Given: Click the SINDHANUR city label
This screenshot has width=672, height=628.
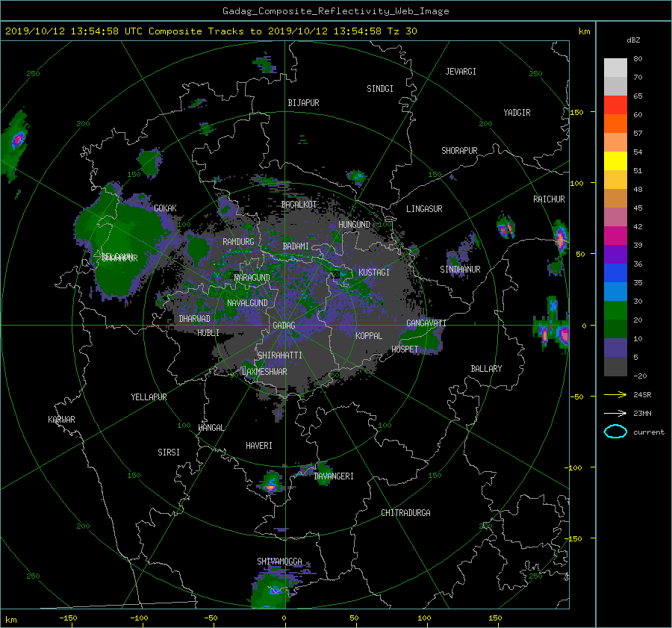Looking at the screenshot, I should click(460, 270).
